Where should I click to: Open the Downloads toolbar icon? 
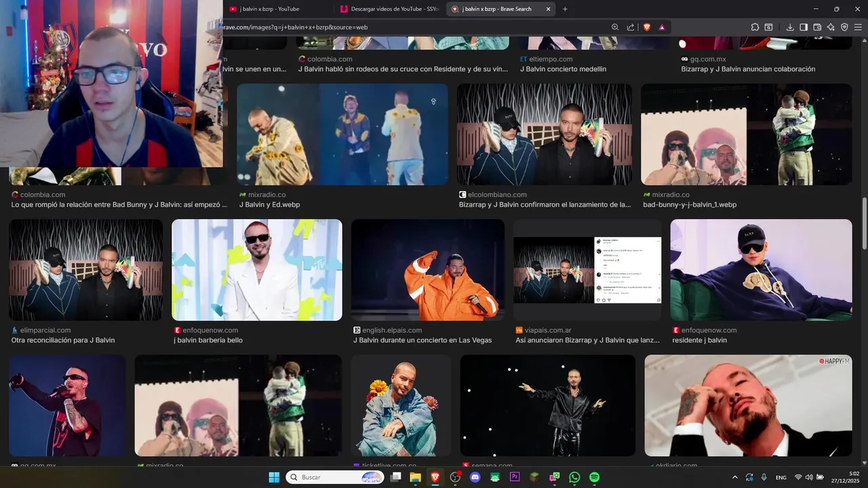tap(790, 27)
